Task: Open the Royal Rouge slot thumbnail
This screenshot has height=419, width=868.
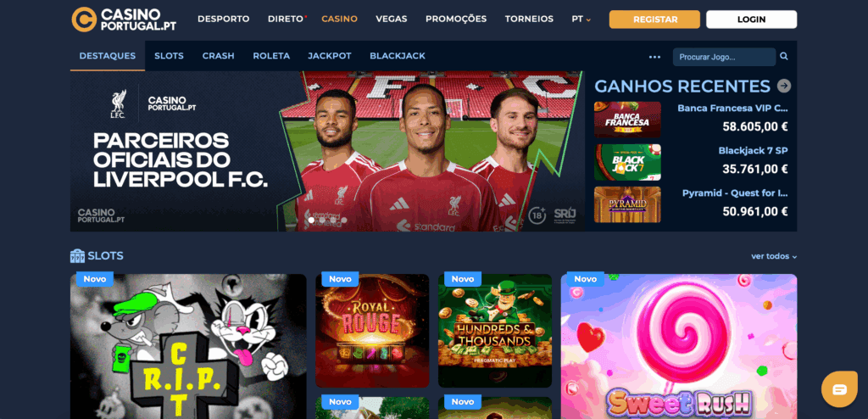Action: 372,331
